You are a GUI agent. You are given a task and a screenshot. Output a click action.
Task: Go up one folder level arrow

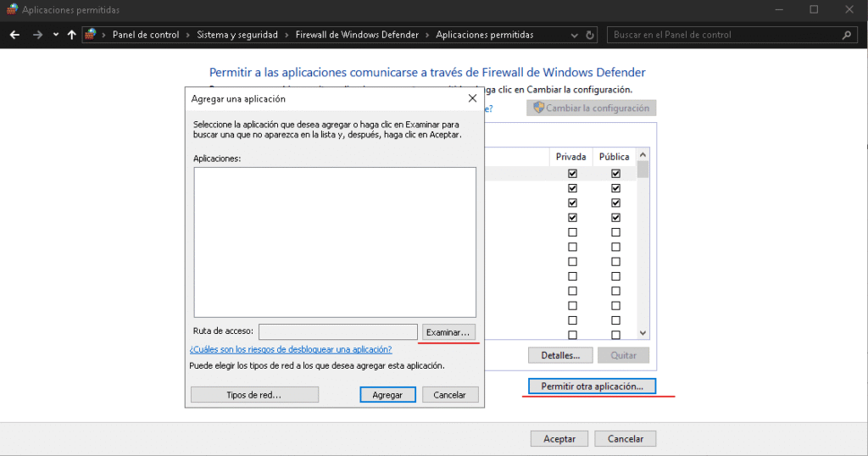tap(71, 35)
